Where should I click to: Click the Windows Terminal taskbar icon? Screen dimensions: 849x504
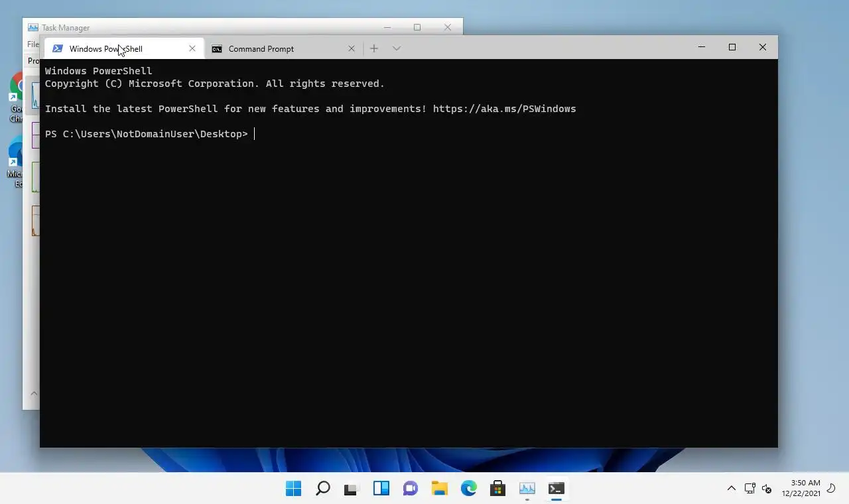pyautogui.click(x=556, y=489)
